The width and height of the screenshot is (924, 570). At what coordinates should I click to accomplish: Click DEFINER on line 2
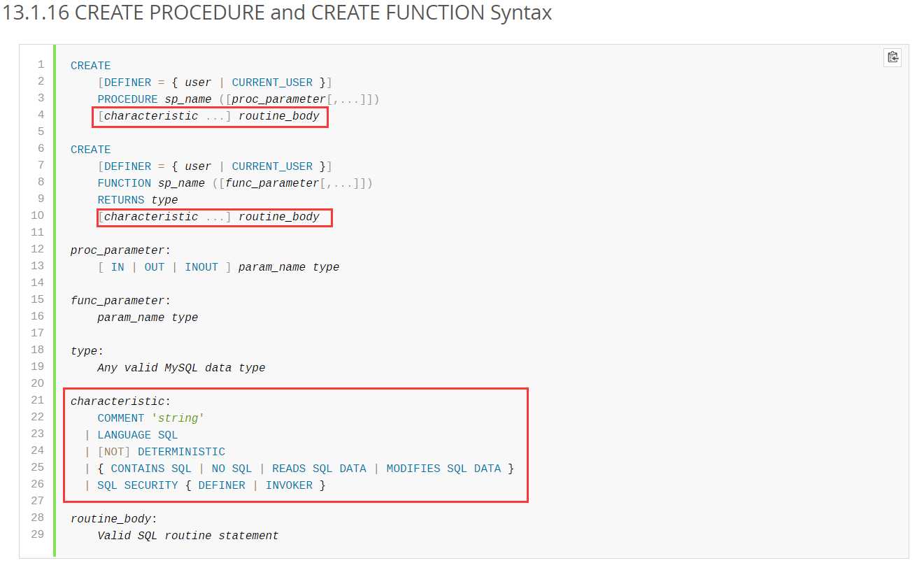click(x=128, y=83)
